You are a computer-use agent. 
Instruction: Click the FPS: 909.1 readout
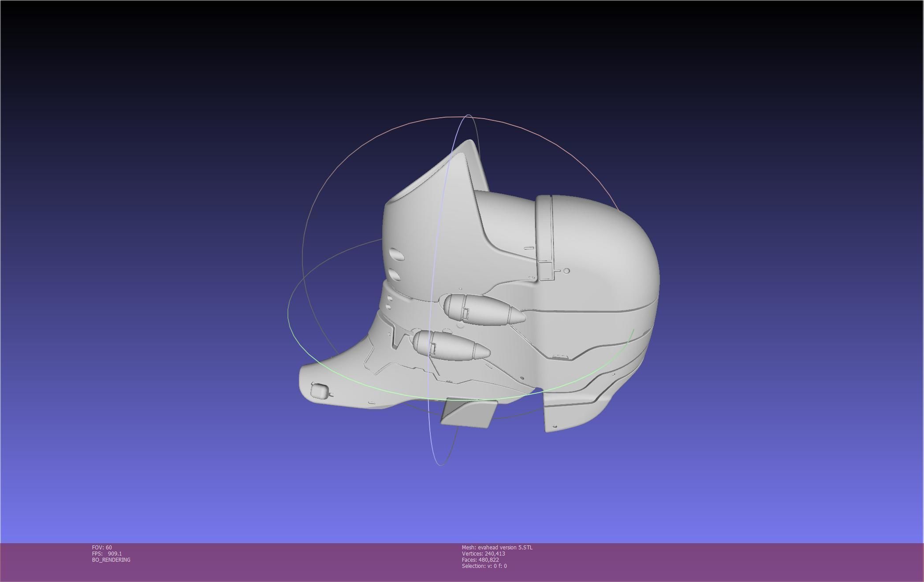(x=107, y=553)
